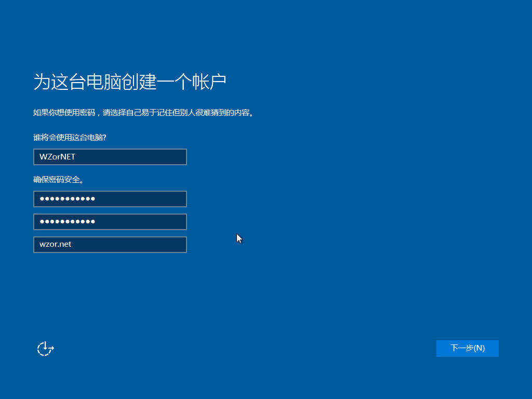Image resolution: width=532 pixels, height=399 pixels.
Task: Focus the password hint field with wzor.net
Action: [x=110, y=245]
